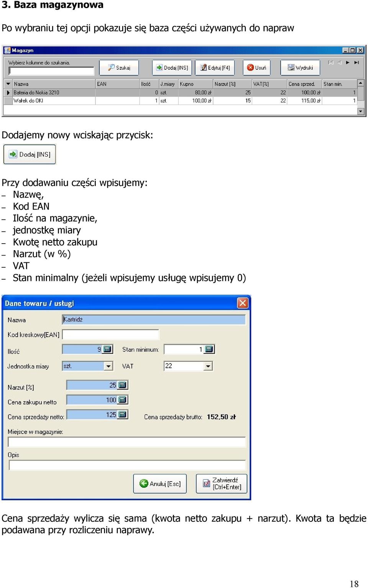Click the Miejsce w magazynie input field
The image size is (368, 588).
127,442
